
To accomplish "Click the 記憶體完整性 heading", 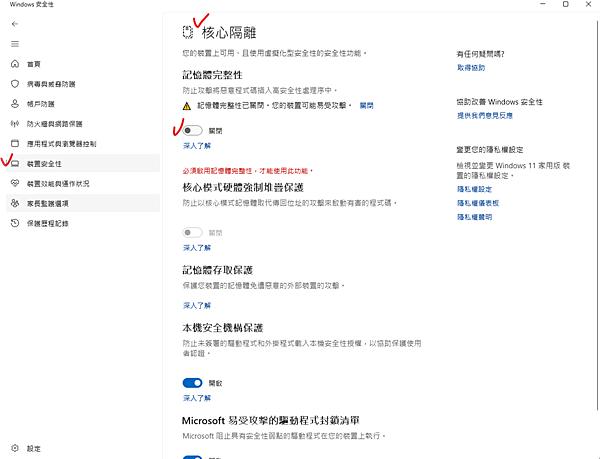I will pyautogui.click(x=212, y=75).
